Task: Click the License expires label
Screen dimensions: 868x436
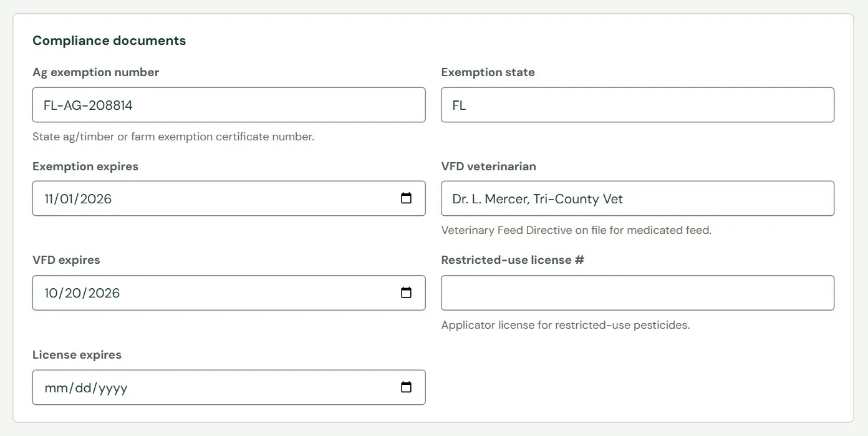Action: (77, 355)
